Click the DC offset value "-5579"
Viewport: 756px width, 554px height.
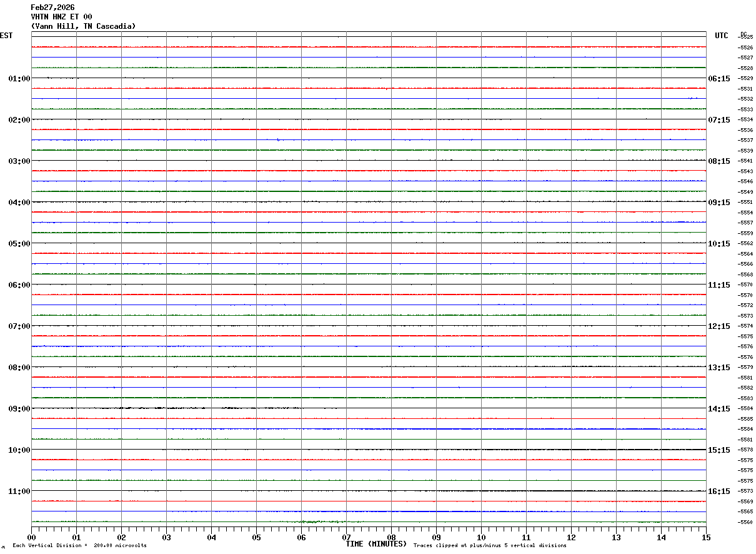pos(745,367)
